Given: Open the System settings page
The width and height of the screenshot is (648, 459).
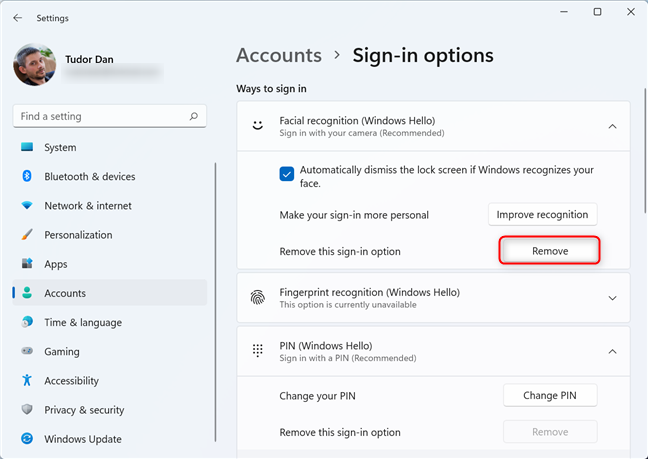Looking at the screenshot, I should tap(110, 147).
